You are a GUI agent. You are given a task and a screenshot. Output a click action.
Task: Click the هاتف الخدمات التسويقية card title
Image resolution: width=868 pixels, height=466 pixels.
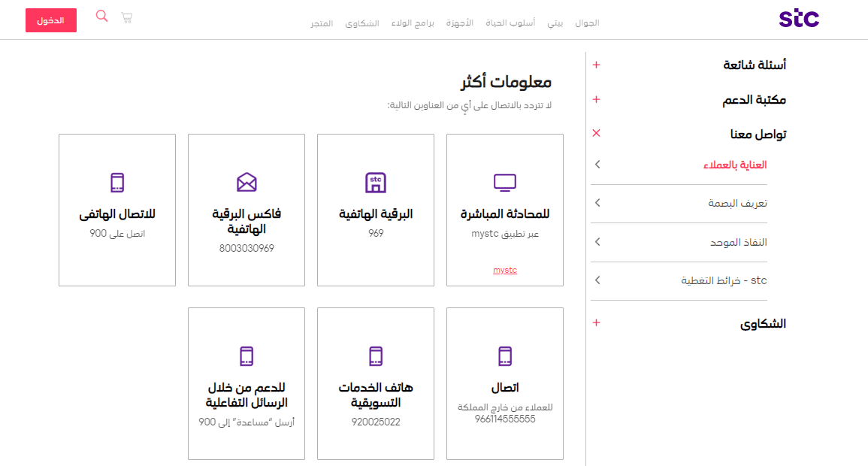(x=376, y=395)
